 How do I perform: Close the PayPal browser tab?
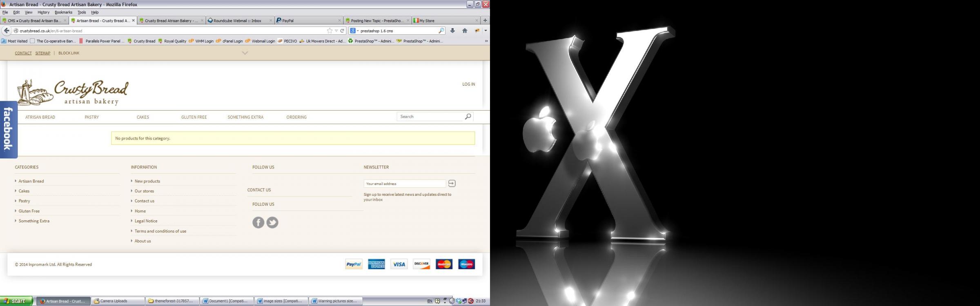click(x=339, y=20)
